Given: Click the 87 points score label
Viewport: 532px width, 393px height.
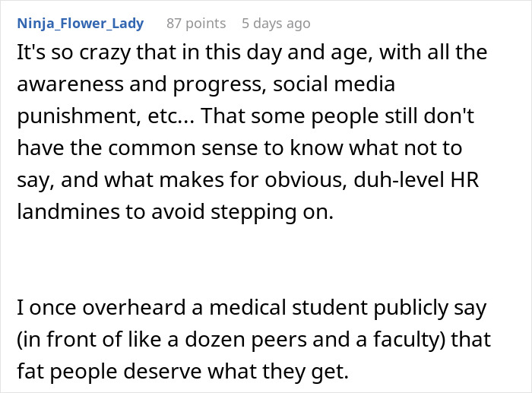Looking at the screenshot, I should (196, 24).
